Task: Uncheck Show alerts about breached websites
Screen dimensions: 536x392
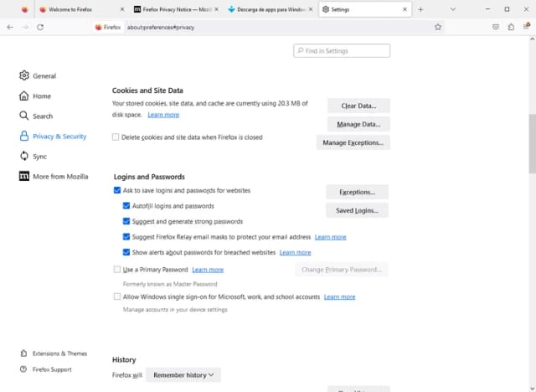Action: 126,252
